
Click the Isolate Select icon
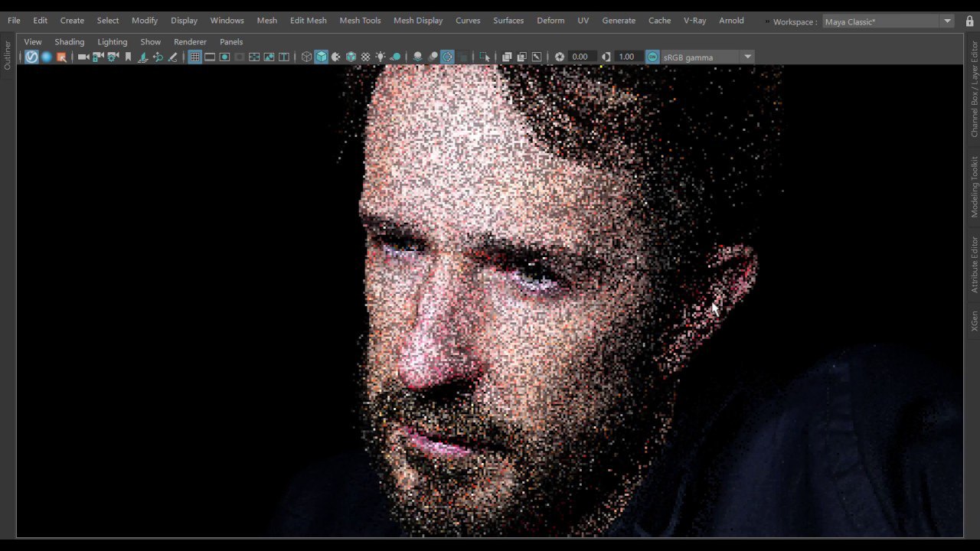pyautogui.click(x=485, y=57)
